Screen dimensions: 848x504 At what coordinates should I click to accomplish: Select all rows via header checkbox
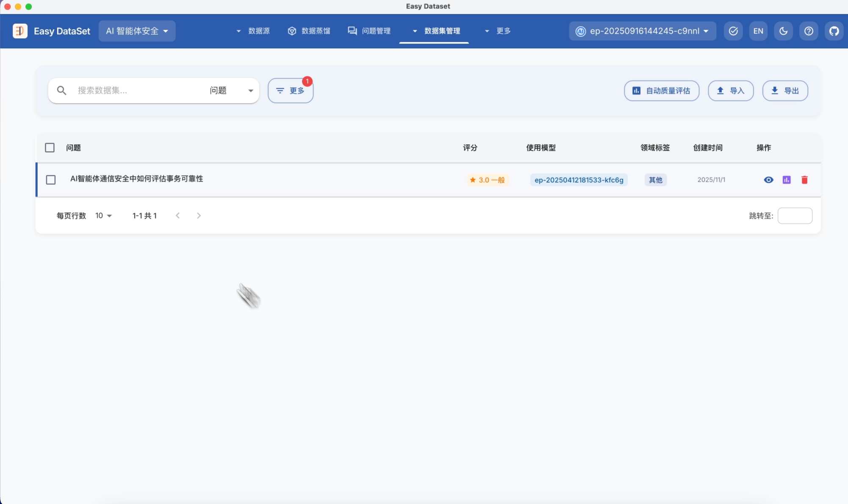tap(50, 147)
